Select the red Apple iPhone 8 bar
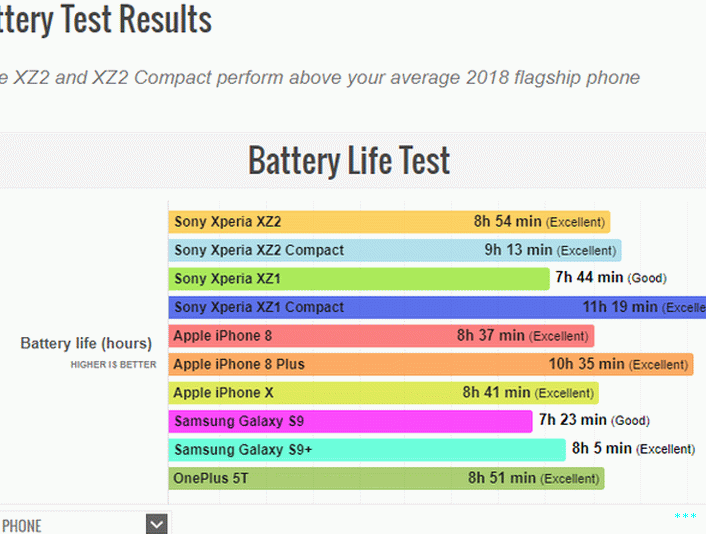The image size is (706, 534). pyautogui.click(x=381, y=336)
